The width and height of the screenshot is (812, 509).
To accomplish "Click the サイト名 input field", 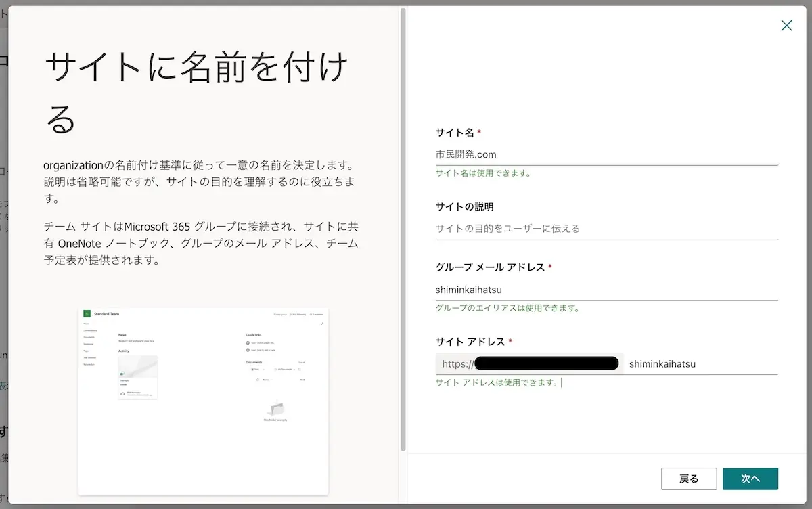I will (x=606, y=154).
